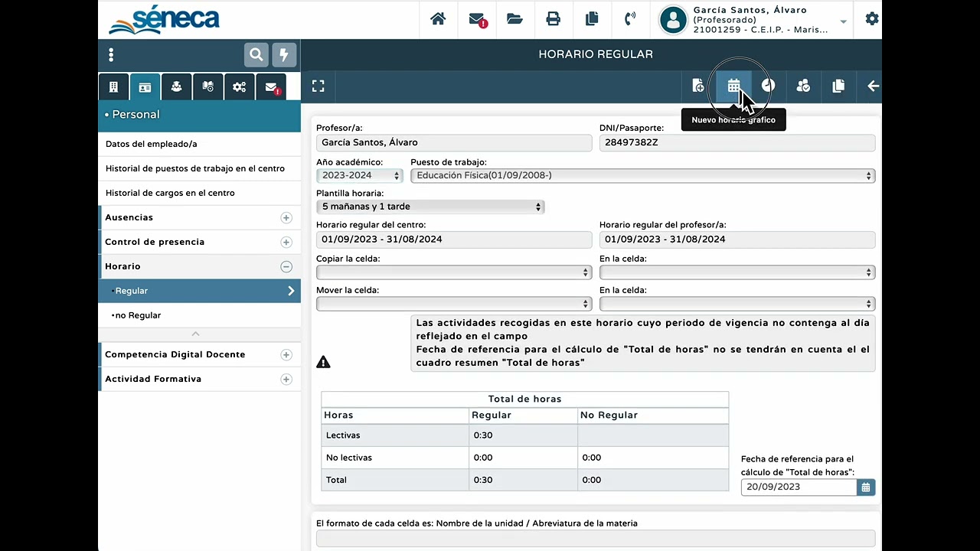
Task: Select the Regular schedule item
Action: (x=200, y=291)
